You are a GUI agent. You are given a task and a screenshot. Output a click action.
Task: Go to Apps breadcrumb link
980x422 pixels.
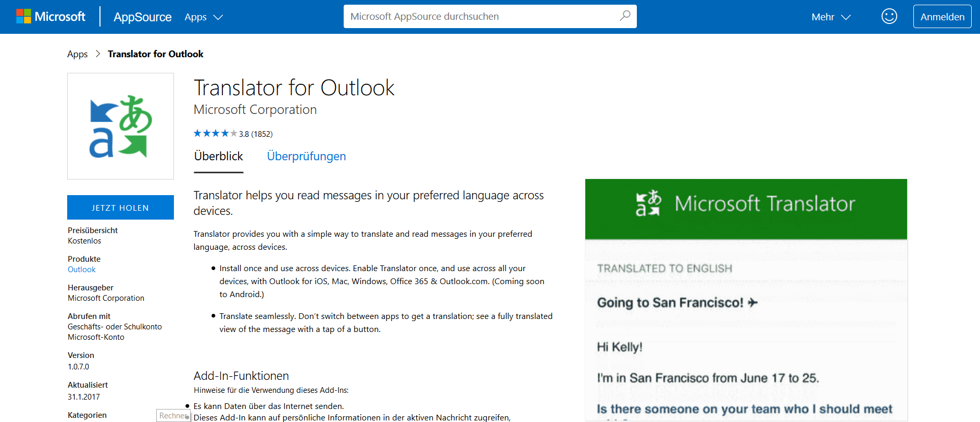pyautogui.click(x=77, y=54)
